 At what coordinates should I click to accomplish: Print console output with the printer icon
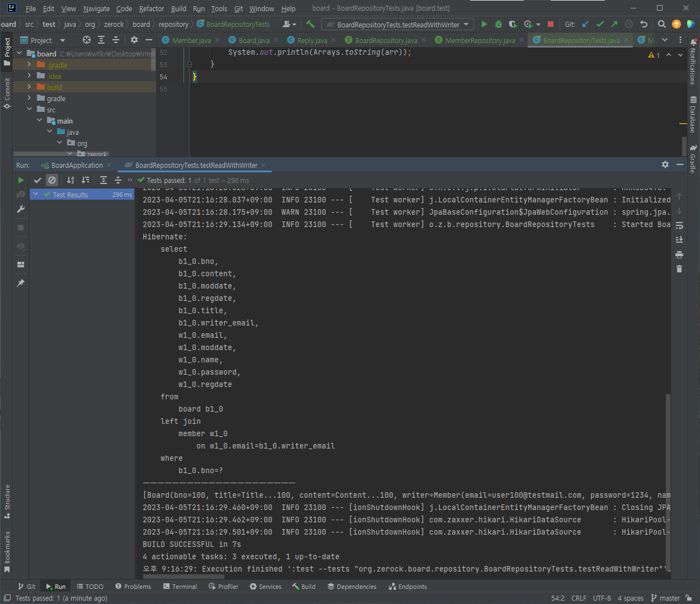point(679,254)
